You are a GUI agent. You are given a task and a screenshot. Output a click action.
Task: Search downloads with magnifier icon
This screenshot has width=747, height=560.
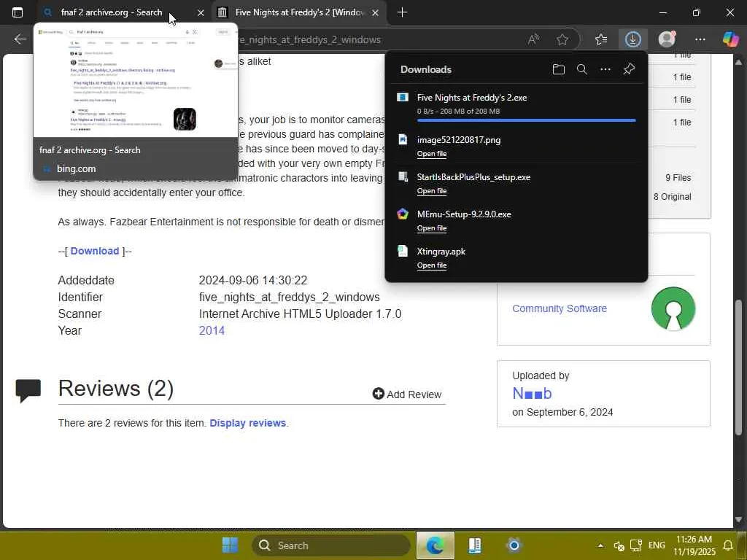point(581,69)
